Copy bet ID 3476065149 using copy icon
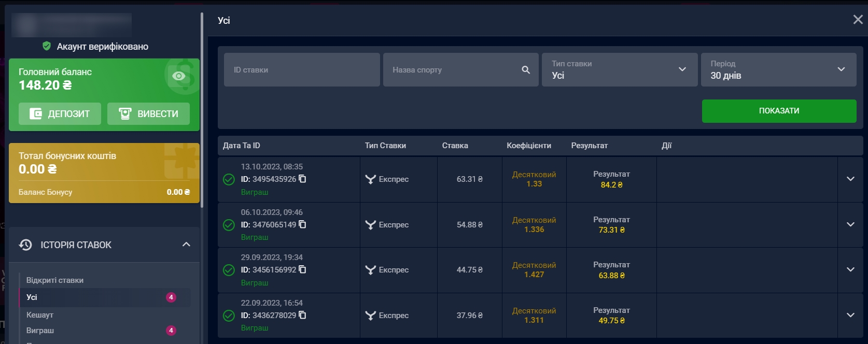Screen dimensions: 868x344 [x=302, y=224]
